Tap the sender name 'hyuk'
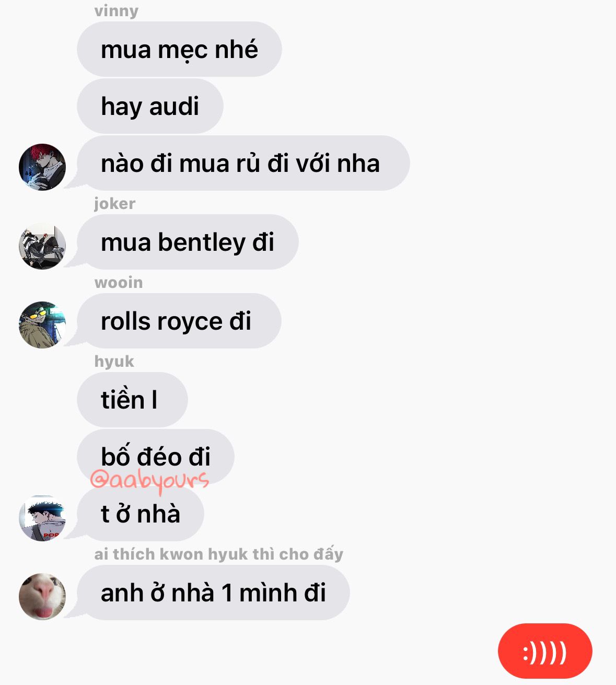This screenshot has height=685, width=616. coord(114,361)
